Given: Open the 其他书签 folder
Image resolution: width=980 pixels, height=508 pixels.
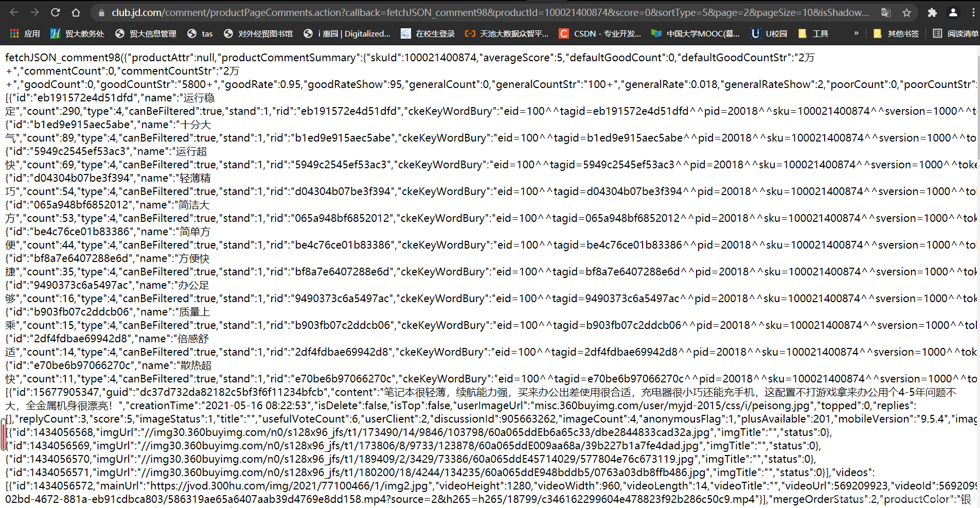Looking at the screenshot, I should 896,33.
